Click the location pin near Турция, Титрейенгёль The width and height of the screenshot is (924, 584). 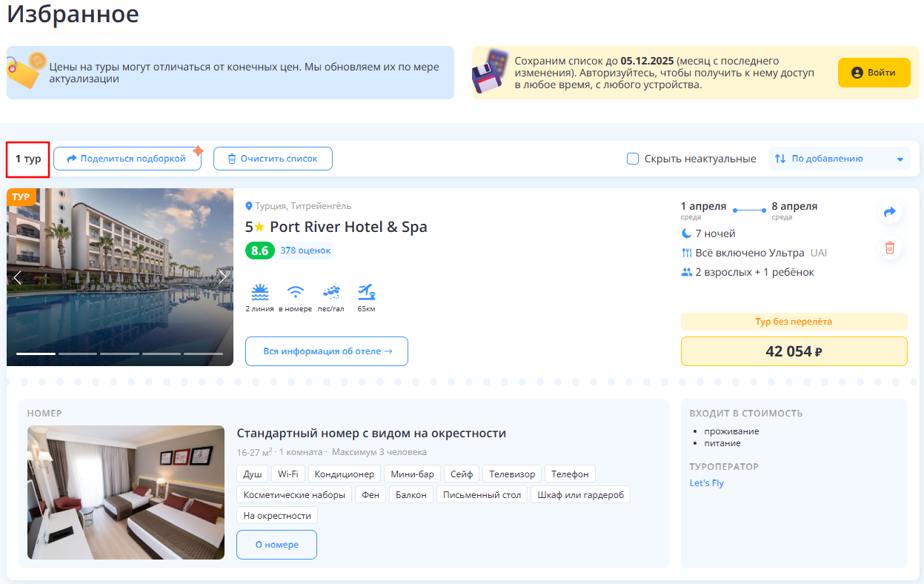click(x=249, y=206)
